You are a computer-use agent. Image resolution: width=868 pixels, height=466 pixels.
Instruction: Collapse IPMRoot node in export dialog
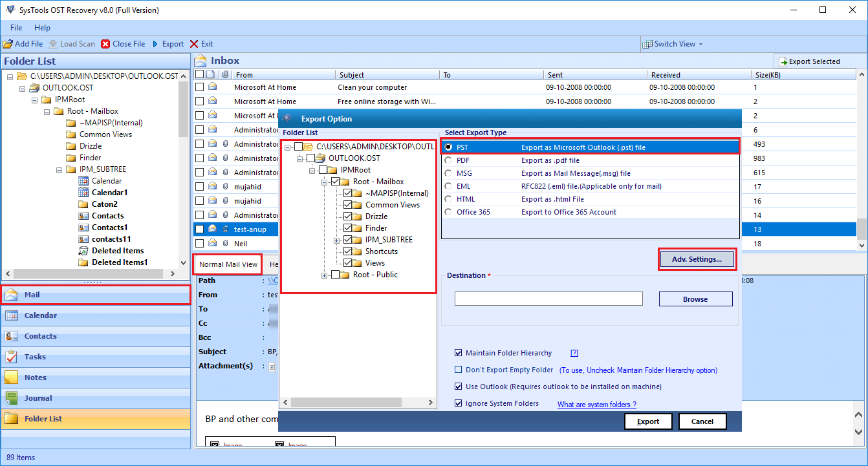point(312,170)
